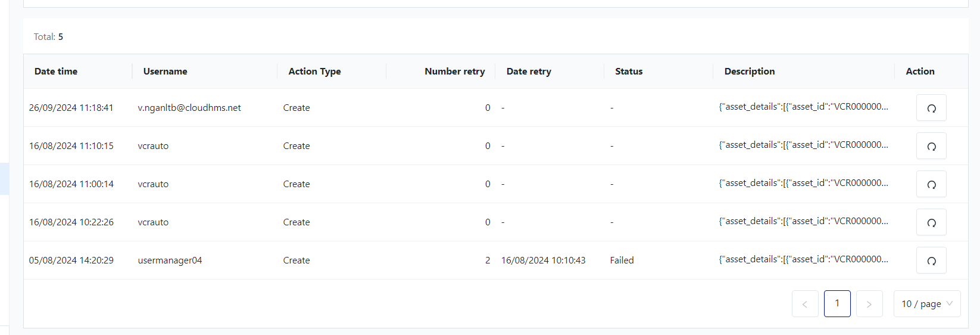Click the Description column header
Screen dimensions: 980x335
point(750,72)
